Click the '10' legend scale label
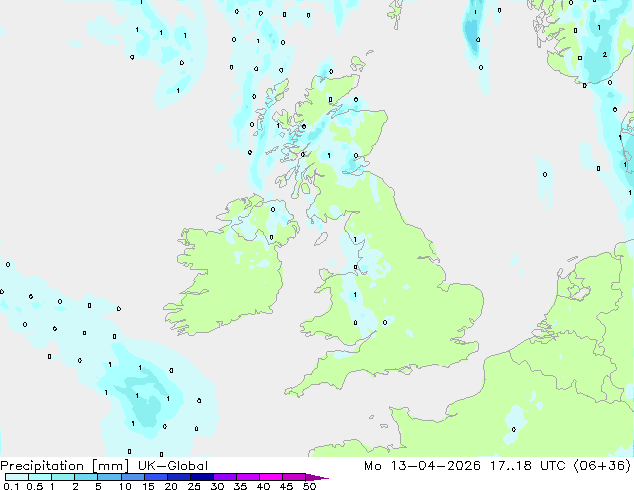 coord(125,486)
